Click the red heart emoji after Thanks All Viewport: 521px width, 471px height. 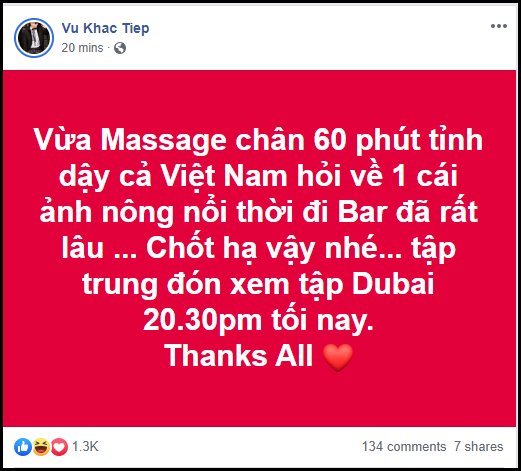click(x=338, y=357)
